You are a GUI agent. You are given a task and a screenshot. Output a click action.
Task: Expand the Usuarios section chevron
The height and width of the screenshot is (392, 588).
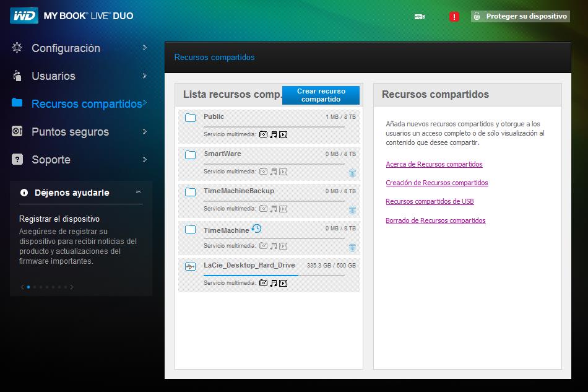click(x=144, y=76)
